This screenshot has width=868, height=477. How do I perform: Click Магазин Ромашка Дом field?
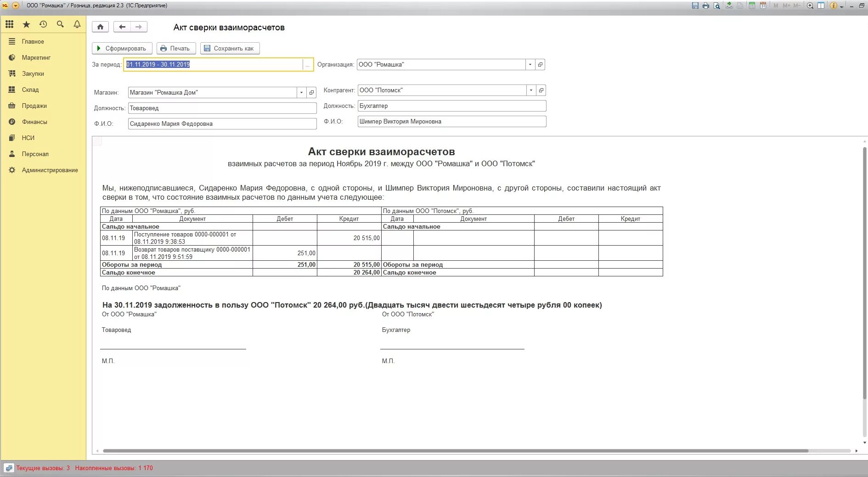pyautogui.click(x=213, y=93)
